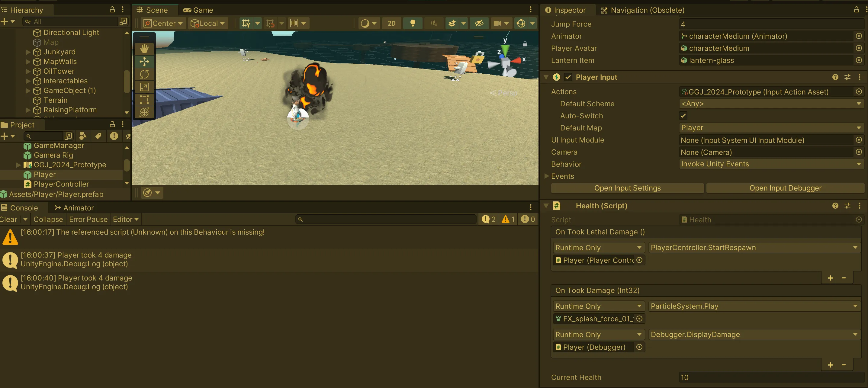
Task: Select the Rotate tool in Scene toolbar
Action: 145,73
